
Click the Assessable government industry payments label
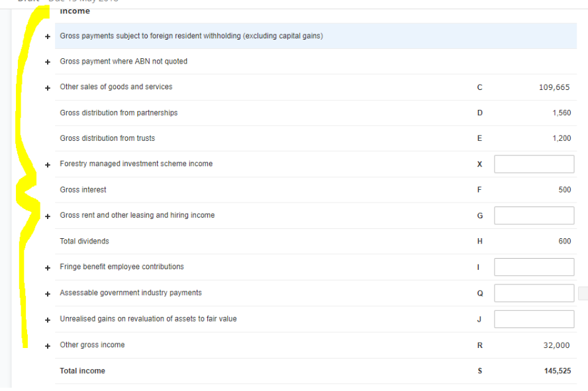131,293
